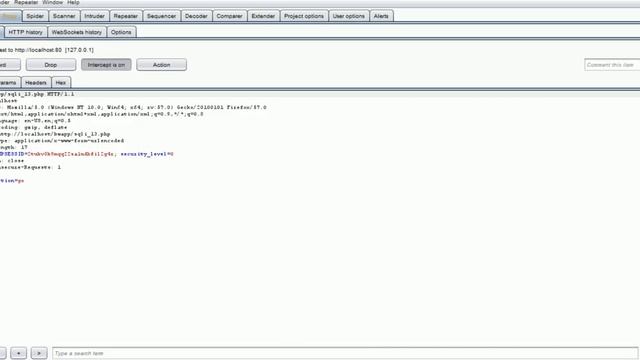Open the Project options tab
The width and height of the screenshot is (640, 360).
point(304,16)
